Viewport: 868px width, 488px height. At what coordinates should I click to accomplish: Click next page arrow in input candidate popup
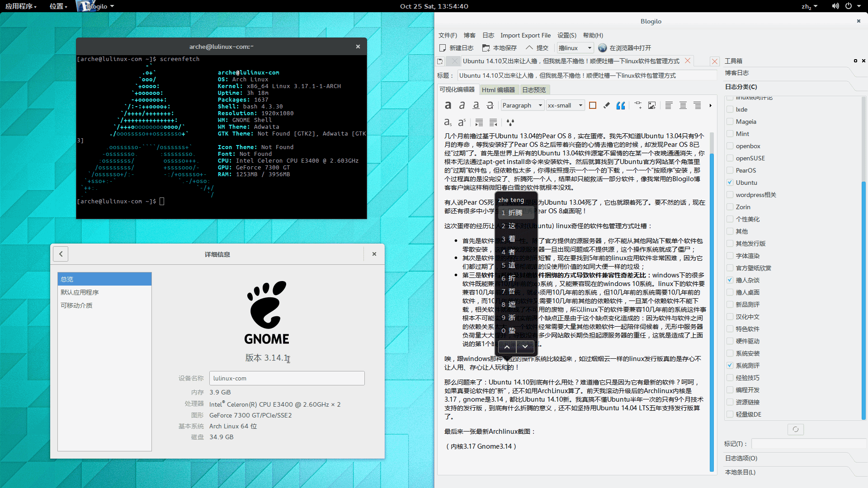click(x=525, y=347)
